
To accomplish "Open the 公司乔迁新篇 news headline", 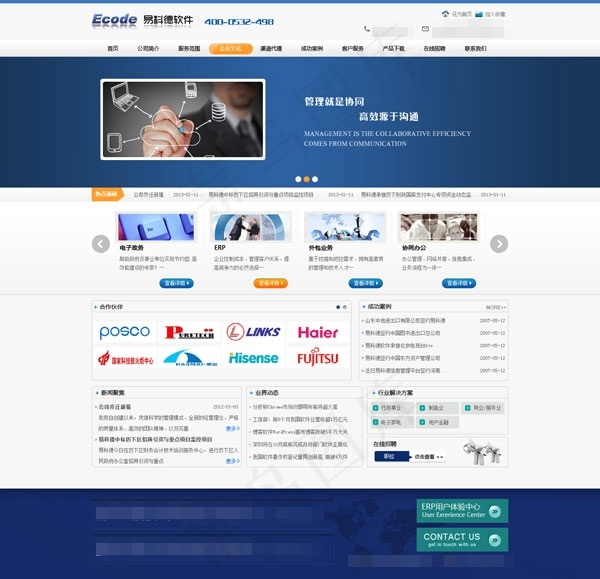I will [115, 407].
